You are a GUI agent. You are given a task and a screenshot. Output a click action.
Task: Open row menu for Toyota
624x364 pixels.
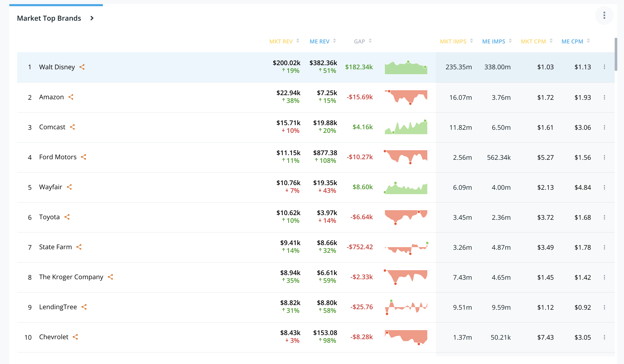(x=604, y=217)
